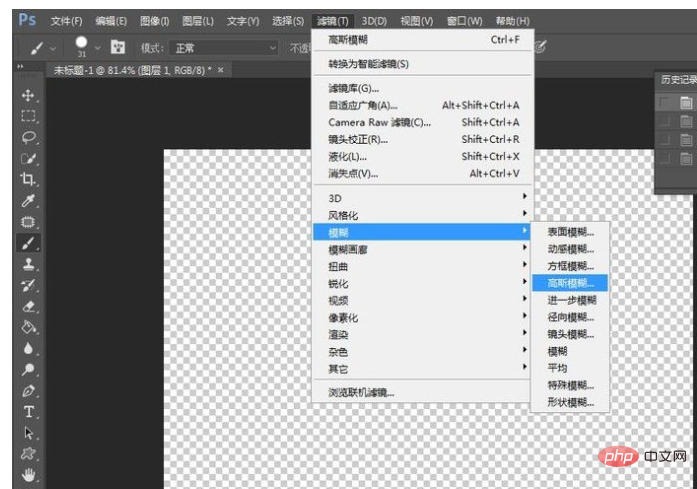
Task: Open the Brush Settings panel icon
Action: (118, 47)
